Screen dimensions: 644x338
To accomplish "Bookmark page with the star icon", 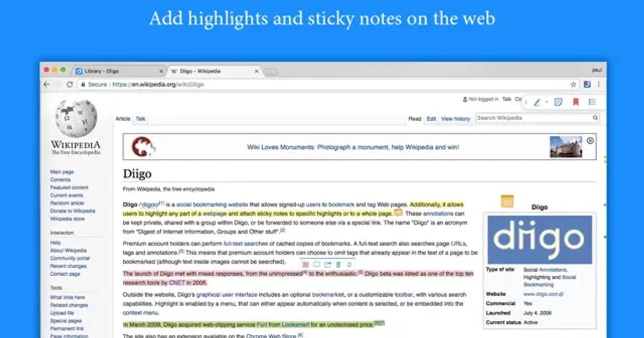I will [573, 84].
